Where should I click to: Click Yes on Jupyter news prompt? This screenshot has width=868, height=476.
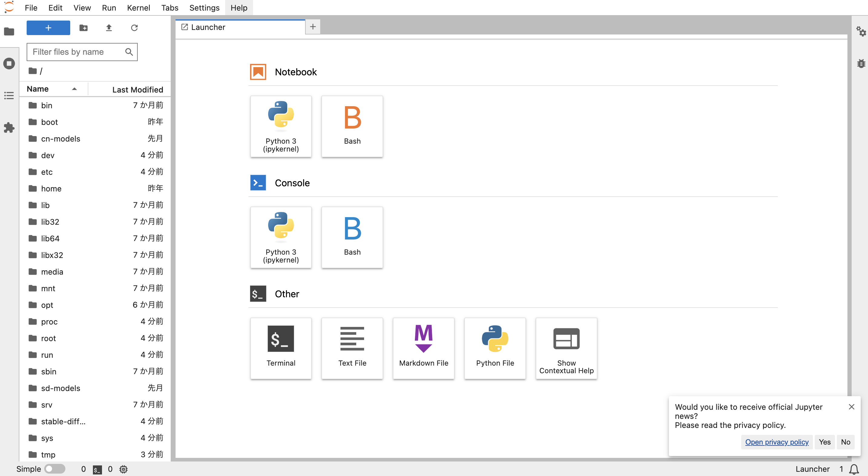[824, 442]
